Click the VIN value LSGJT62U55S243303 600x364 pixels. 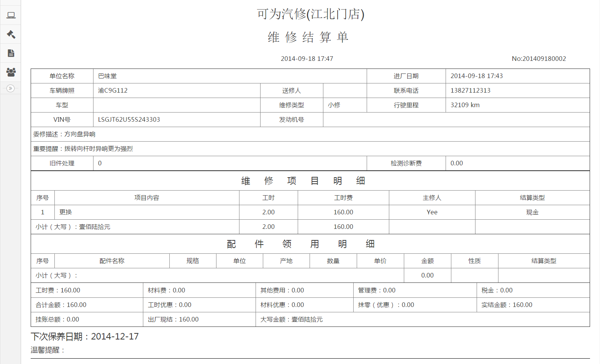(129, 119)
